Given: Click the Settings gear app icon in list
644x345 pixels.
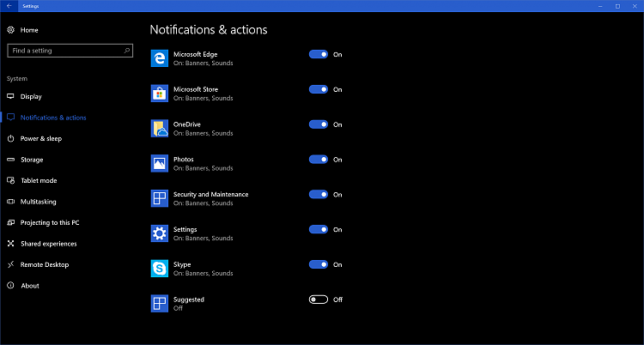Looking at the screenshot, I should 160,233.
